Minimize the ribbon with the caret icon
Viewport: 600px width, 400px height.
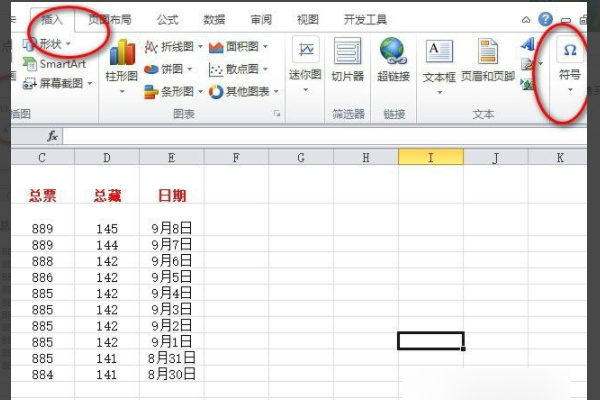[x=526, y=20]
